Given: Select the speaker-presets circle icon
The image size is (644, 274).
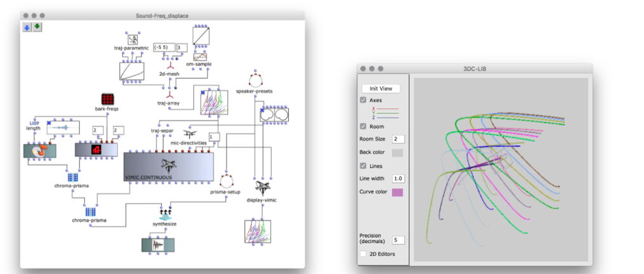Looking at the screenshot, I should click(x=254, y=80).
